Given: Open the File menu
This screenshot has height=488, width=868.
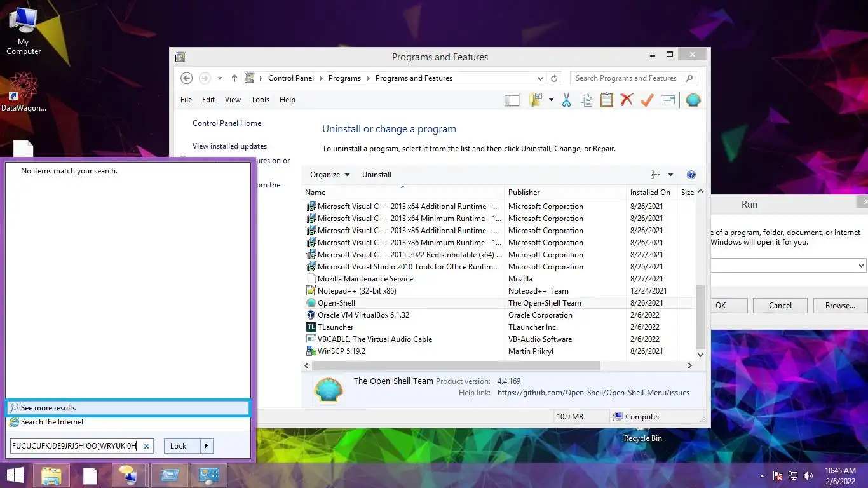Looking at the screenshot, I should tap(186, 100).
